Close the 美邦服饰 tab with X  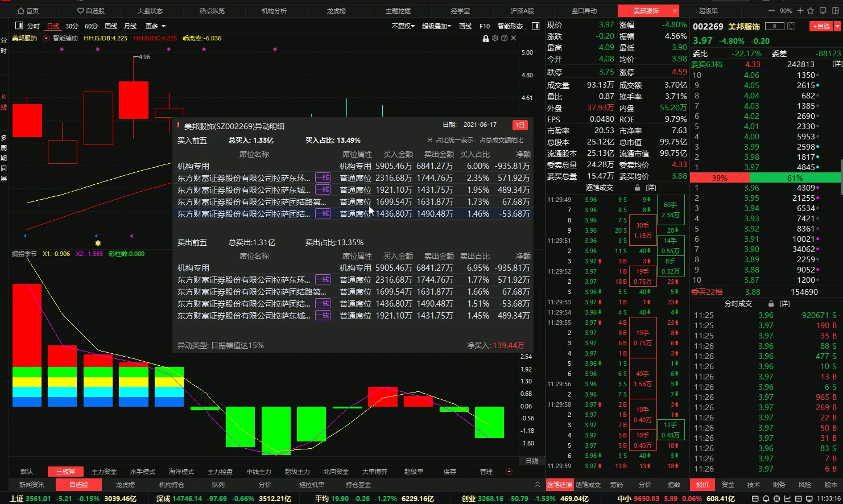pyautogui.click(x=675, y=11)
